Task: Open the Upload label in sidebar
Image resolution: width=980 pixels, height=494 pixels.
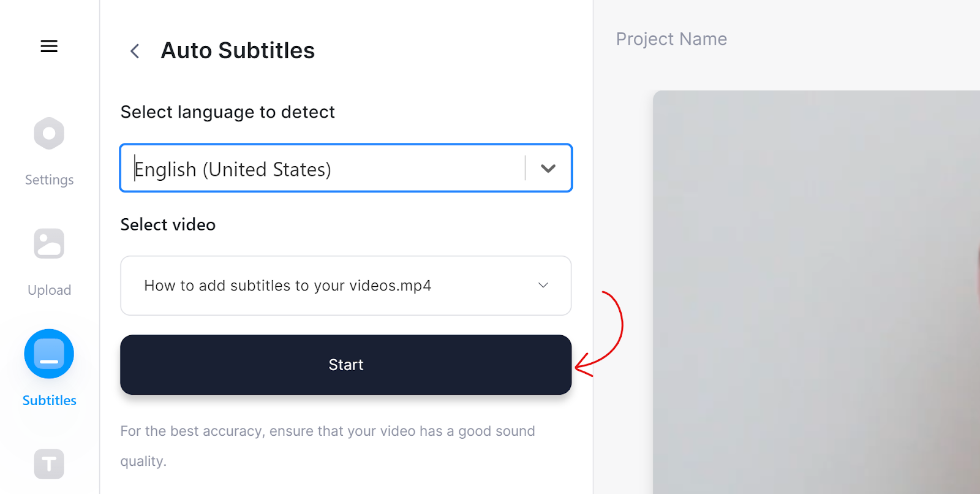Action: (x=49, y=290)
